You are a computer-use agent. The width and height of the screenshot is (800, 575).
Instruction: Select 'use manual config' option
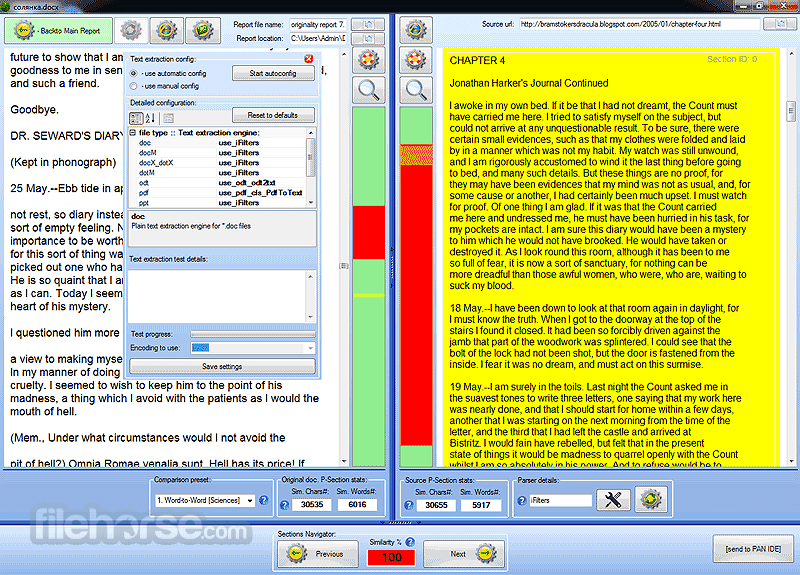(x=134, y=86)
